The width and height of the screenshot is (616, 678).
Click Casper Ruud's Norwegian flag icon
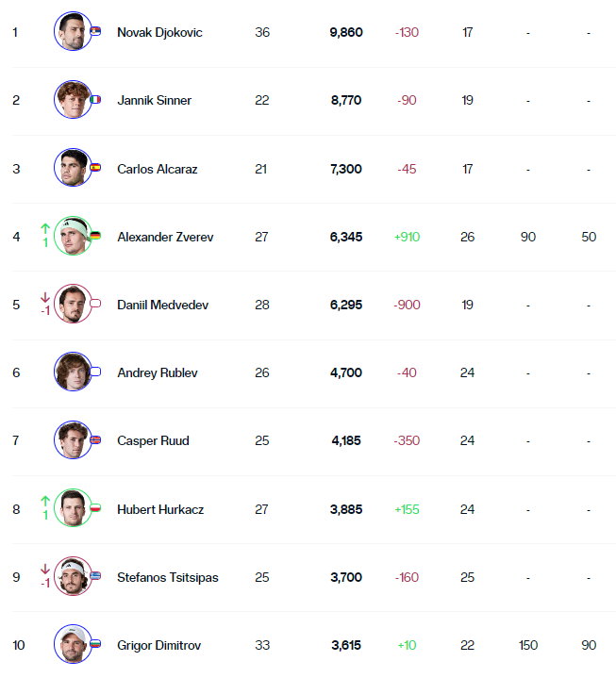coord(95,439)
